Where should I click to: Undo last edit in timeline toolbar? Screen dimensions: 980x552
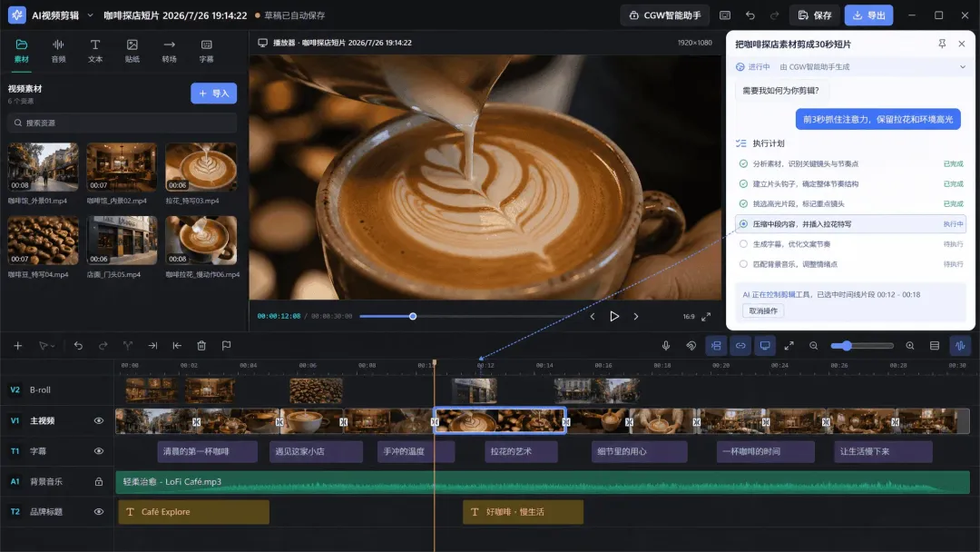78,346
